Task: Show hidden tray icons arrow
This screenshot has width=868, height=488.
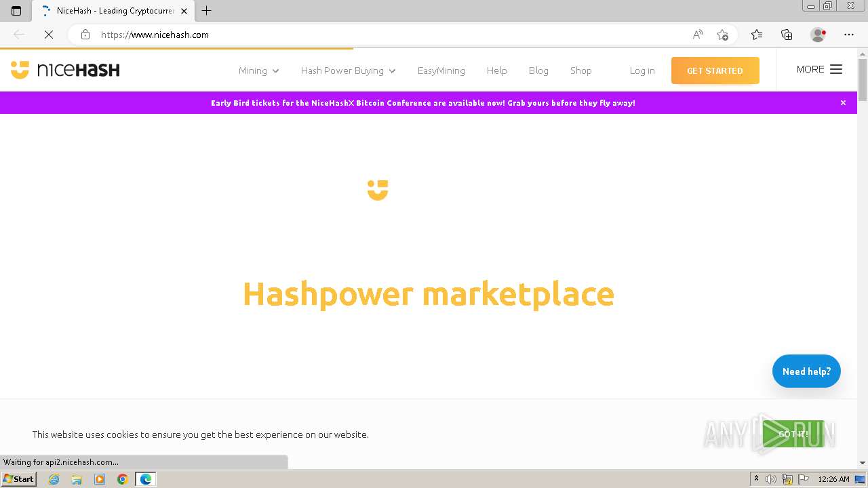Action: pyautogui.click(x=756, y=479)
